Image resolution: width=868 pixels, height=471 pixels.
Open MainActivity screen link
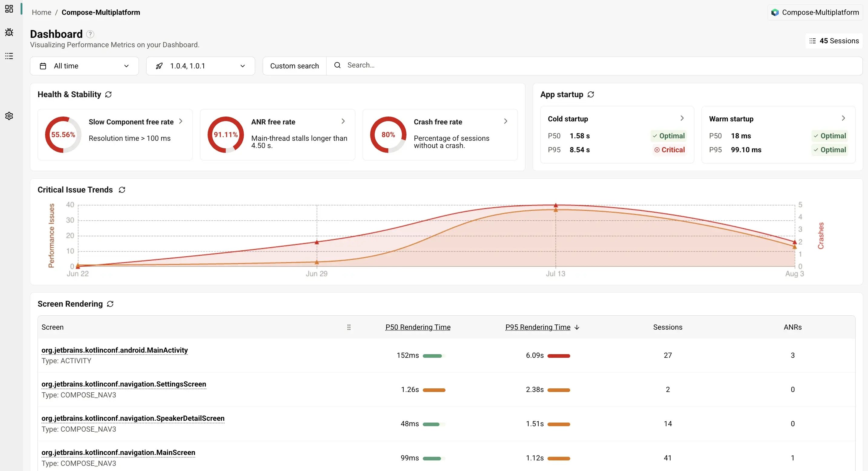[115, 350]
